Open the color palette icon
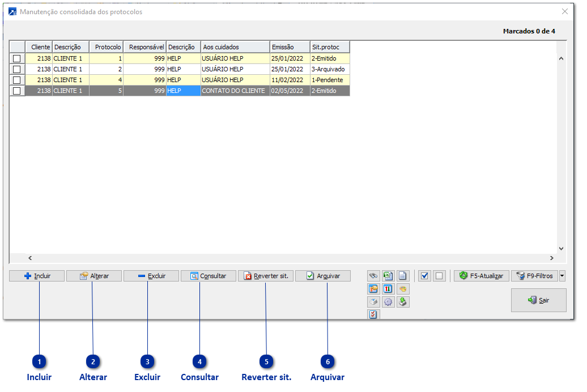Image resolution: width=587 pixels, height=392 pixels. [x=402, y=289]
